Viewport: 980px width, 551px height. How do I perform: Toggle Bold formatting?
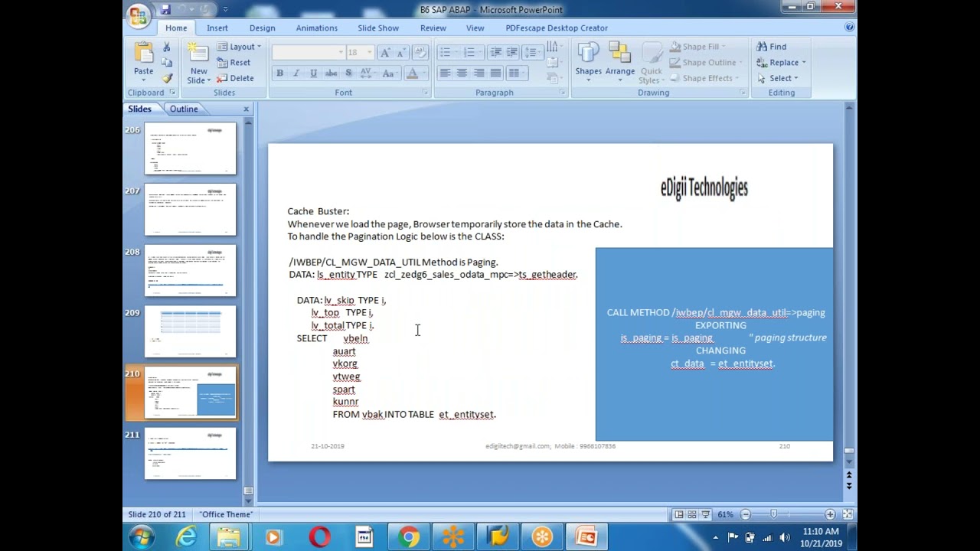coord(279,73)
